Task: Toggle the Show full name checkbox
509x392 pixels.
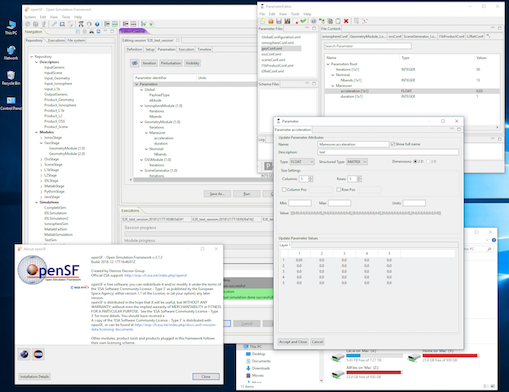Action: (393, 144)
